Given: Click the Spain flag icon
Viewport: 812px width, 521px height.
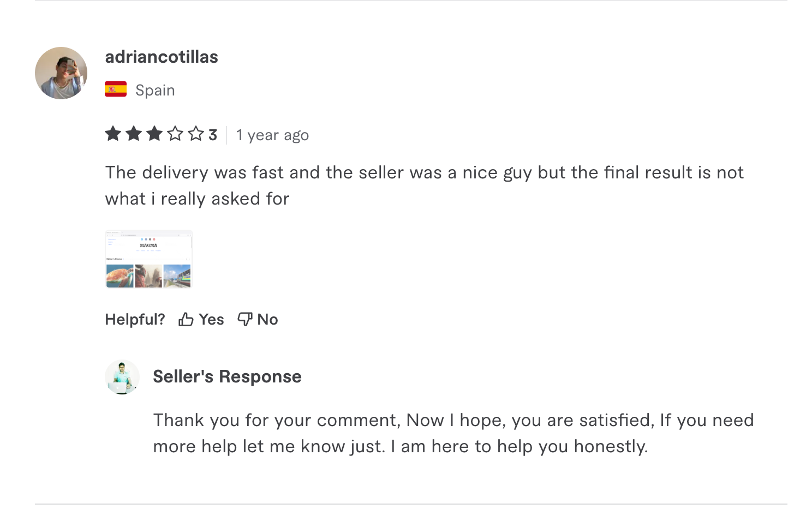Looking at the screenshot, I should pos(116,89).
